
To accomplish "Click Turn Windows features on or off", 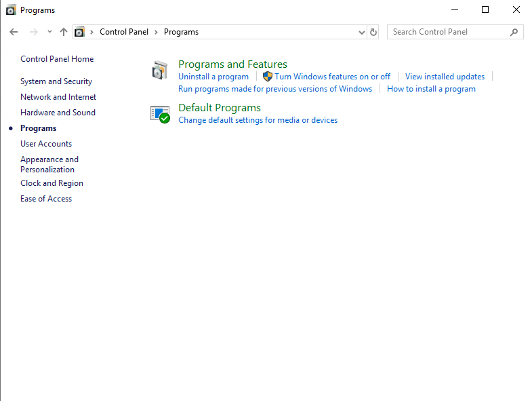I will tap(333, 77).
